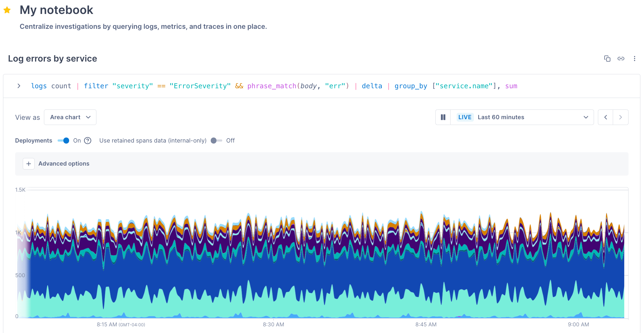This screenshot has width=644, height=333.
Task: Open the Last 60 minutes dropdown
Action: [522, 117]
